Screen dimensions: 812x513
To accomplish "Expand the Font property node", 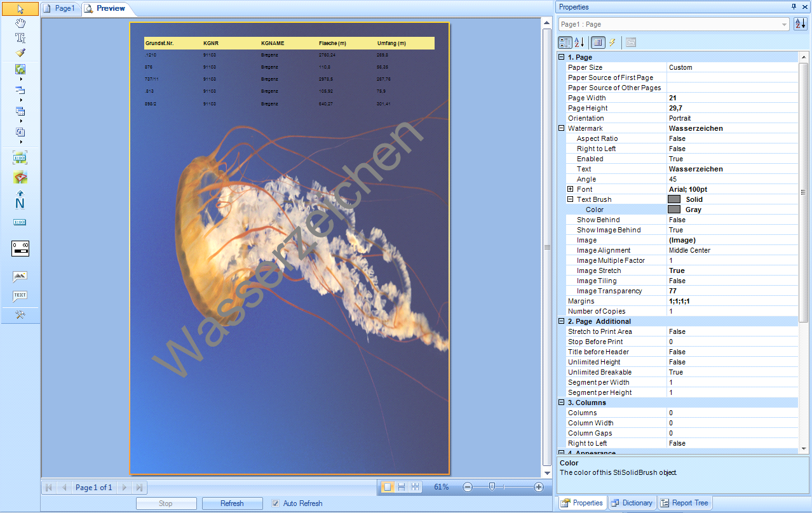I will click(x=570, y=189).
